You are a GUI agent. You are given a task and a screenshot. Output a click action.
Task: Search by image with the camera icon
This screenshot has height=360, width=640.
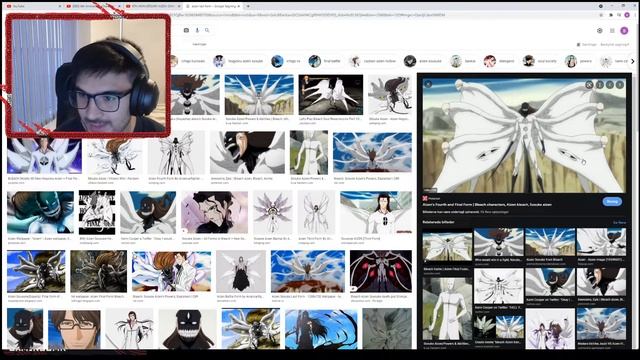[x=186, y=30]
